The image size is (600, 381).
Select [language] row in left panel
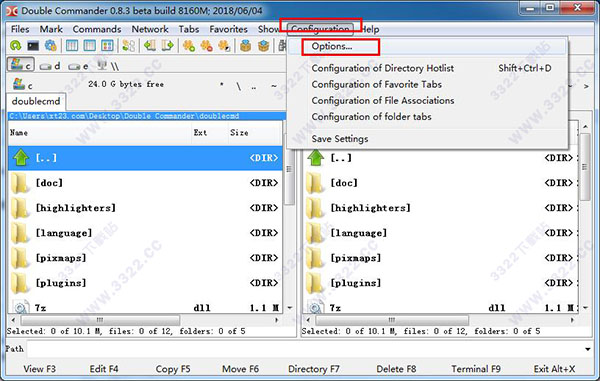coord(145,233)
